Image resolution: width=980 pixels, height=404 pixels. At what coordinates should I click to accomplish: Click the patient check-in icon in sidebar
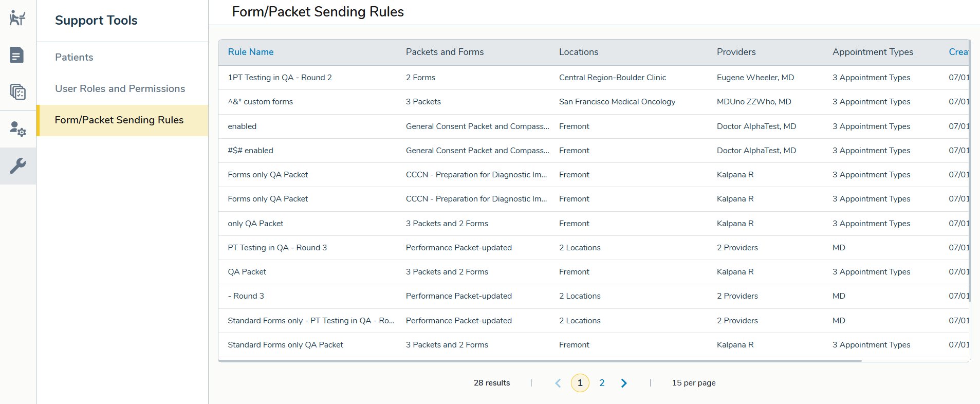pos(17,18)
